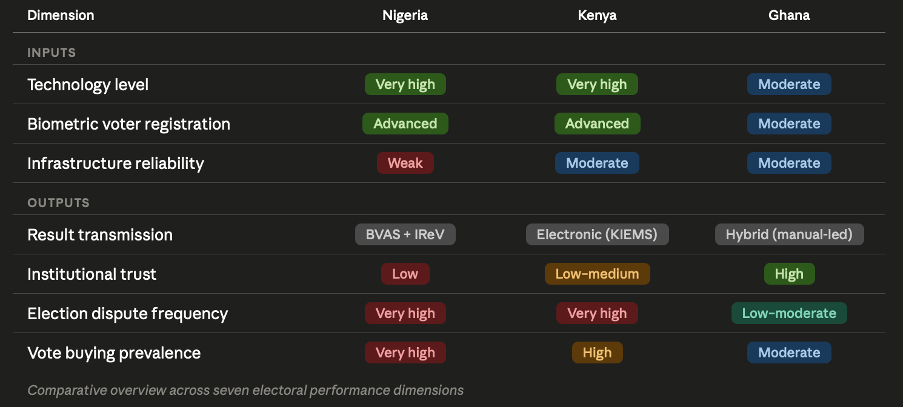Select Ghana's High institutional trust badge
Image resolution: width=904 pixels, height=408 pixels.
tap(789, 274)
